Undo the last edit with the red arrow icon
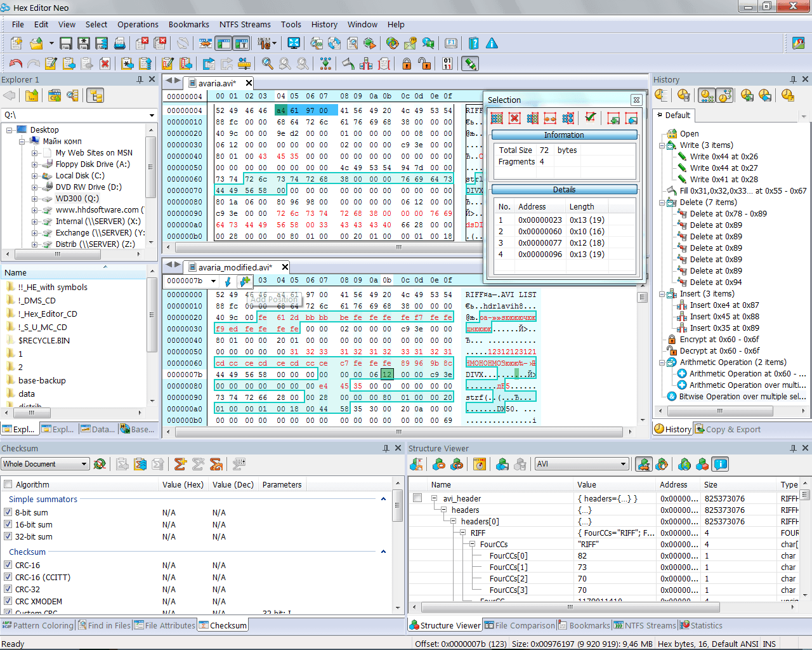Screen dimensions: 812x650 coord(15,63)
